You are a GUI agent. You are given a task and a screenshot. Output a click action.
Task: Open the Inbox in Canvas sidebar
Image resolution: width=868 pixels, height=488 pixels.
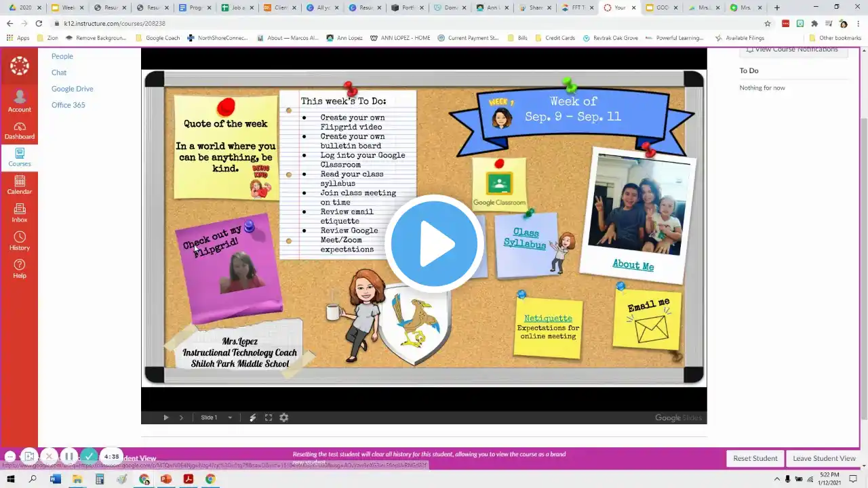[x=19, y=213]
